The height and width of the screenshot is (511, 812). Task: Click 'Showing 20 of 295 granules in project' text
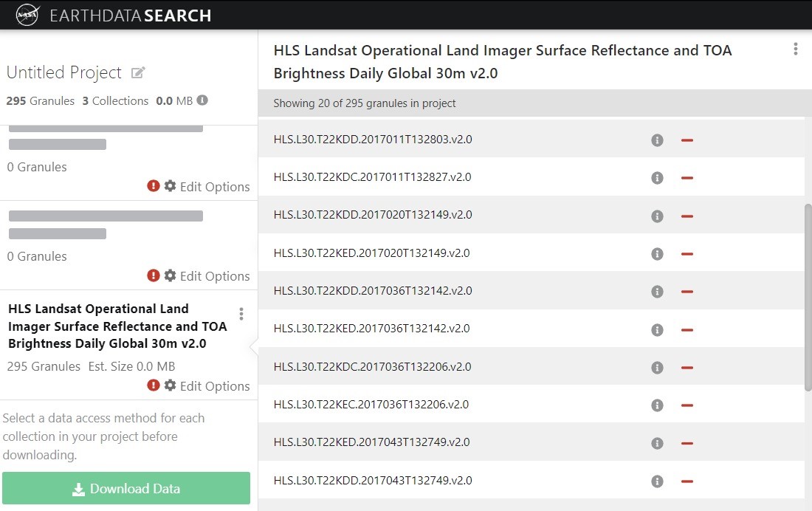pos(365,103)
